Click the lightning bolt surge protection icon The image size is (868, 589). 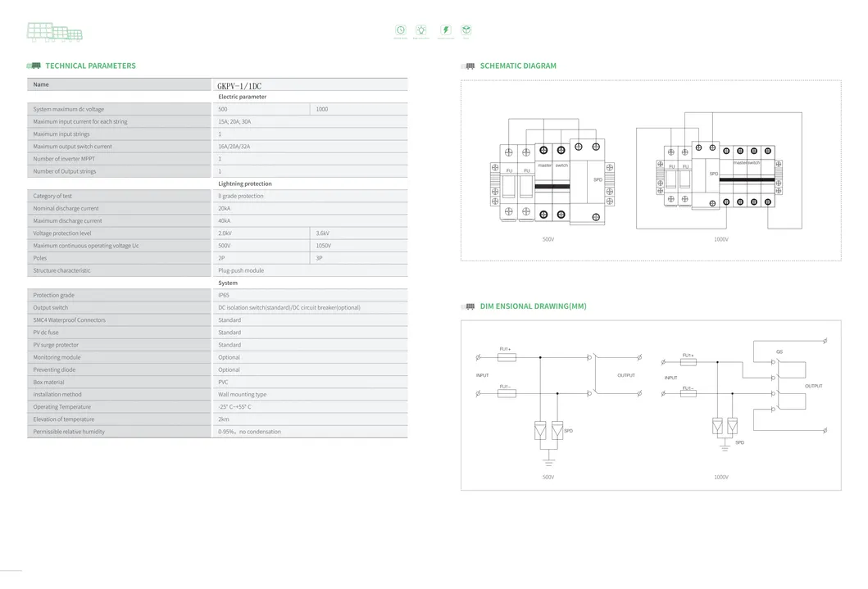click(445, 30)
